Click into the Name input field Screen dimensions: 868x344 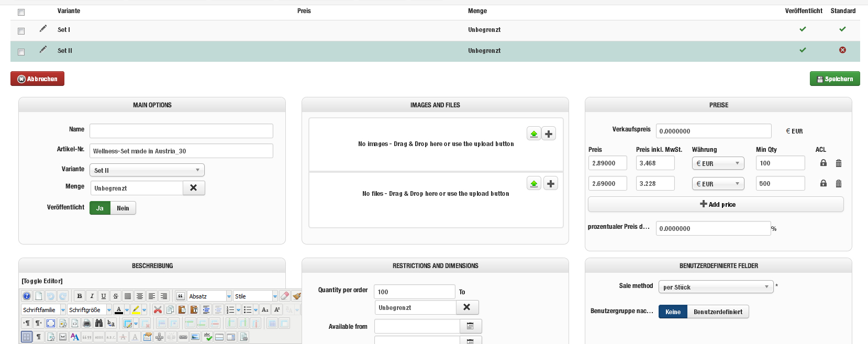181,131
